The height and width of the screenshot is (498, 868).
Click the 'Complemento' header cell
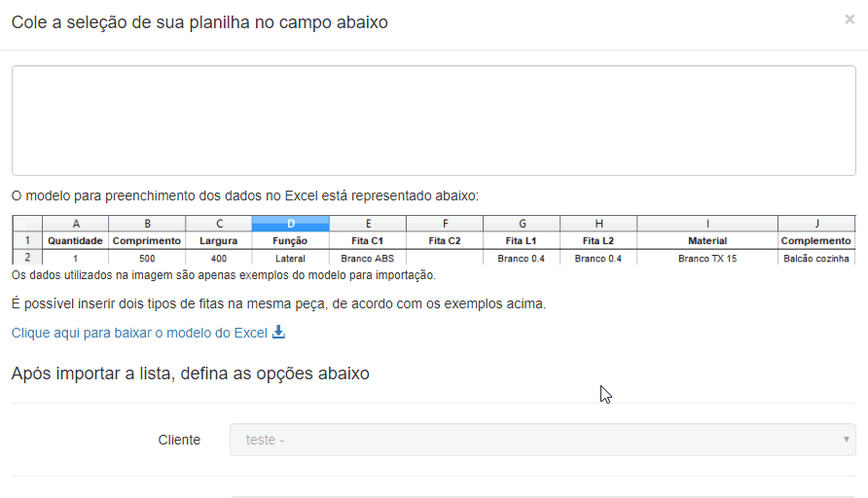(x=815, y=240)
